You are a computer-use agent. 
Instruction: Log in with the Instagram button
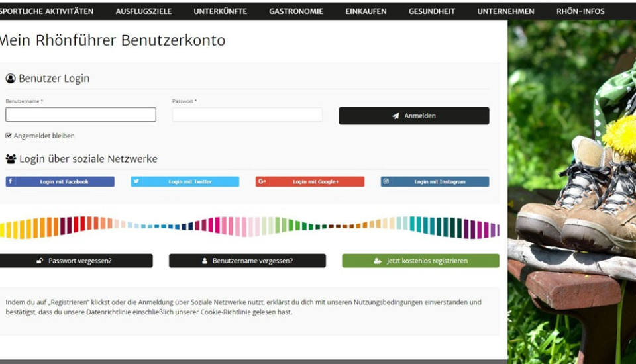point(435,181)
